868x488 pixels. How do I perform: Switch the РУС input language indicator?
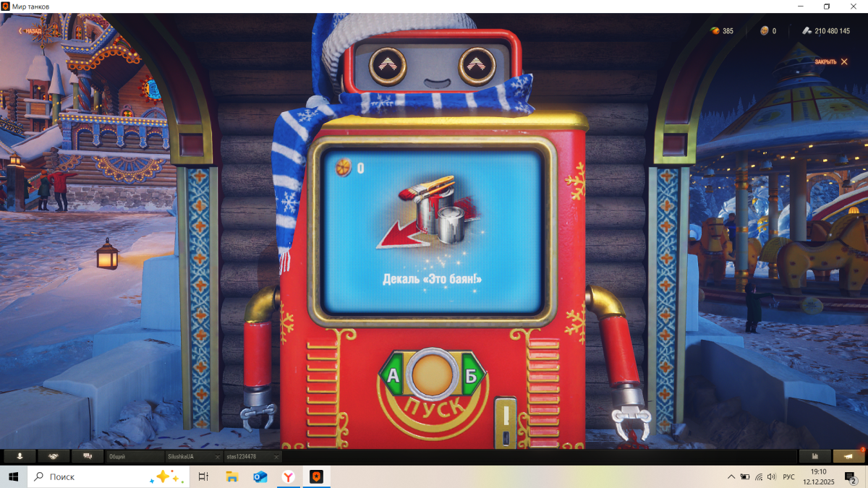click(x=789, y=477)
